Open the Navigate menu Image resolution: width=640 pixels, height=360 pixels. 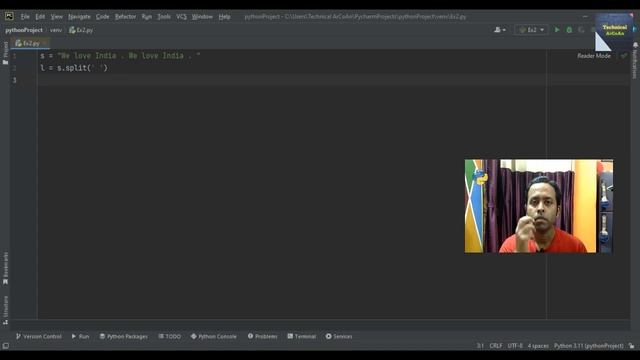click(x=79, y=17)
